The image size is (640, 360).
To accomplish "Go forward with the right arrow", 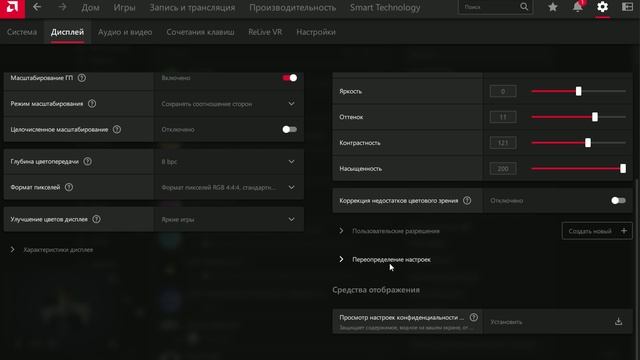I will pyautogui.click(x=62, y=7).
